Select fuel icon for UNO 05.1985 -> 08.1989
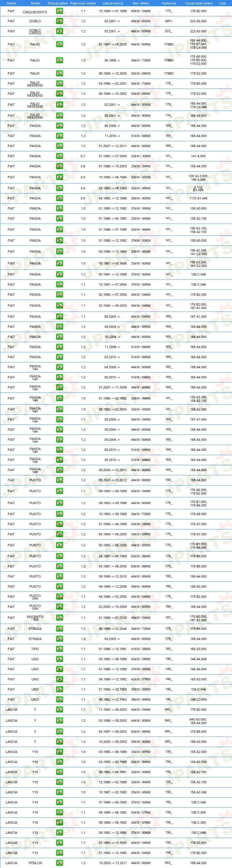This screenshot has height=868, width=232. [x=60, y=659]
